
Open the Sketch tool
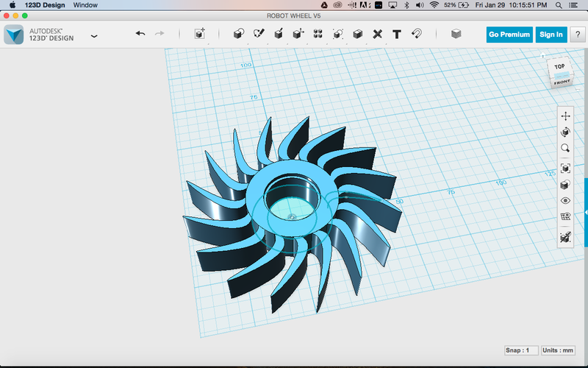click(259, 34)
